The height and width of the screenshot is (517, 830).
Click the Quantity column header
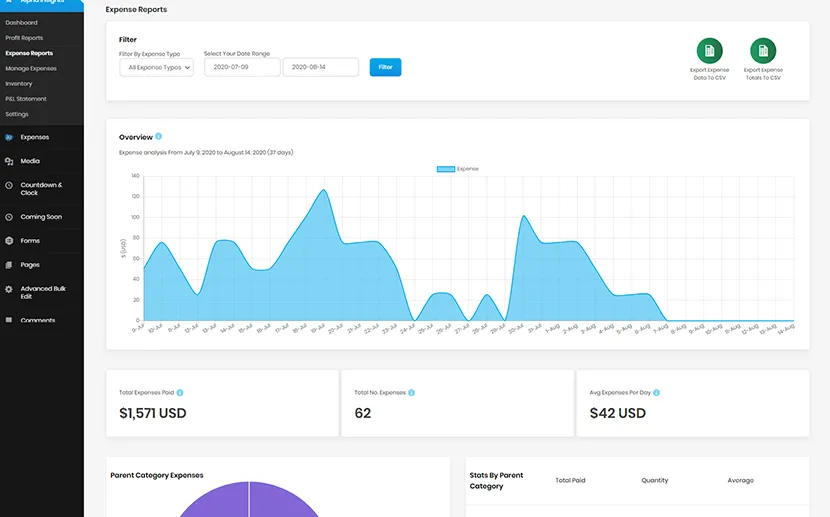click(x=655, y=480)
